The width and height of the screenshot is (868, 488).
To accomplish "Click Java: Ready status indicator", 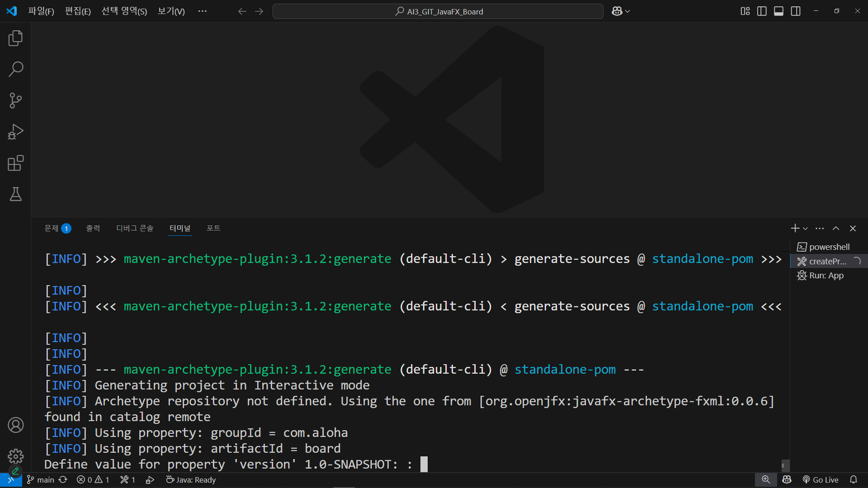I will [191, 480].
